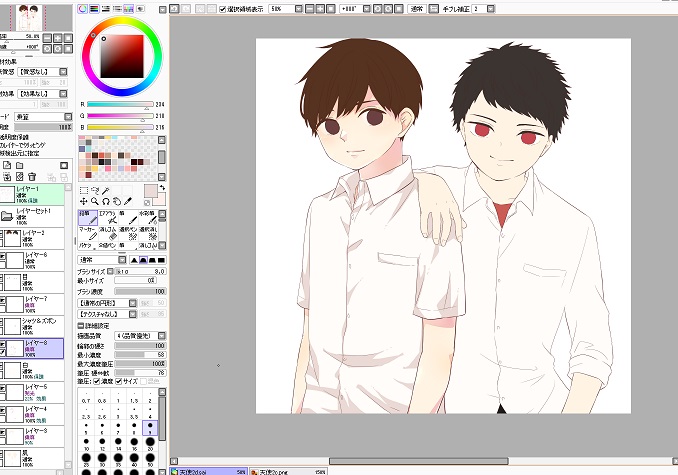The image size is (678, 475).
Task: Select the magic wand tool
Action: 106,190
